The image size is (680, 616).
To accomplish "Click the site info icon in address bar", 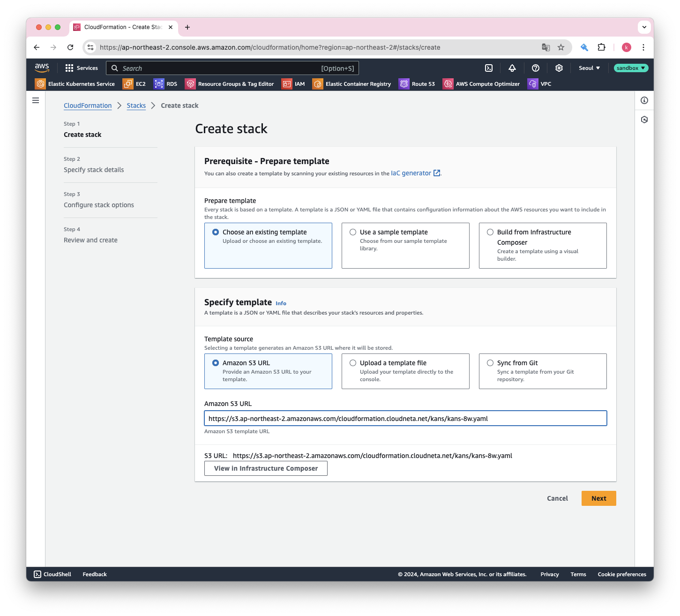I will coord(90,47).
